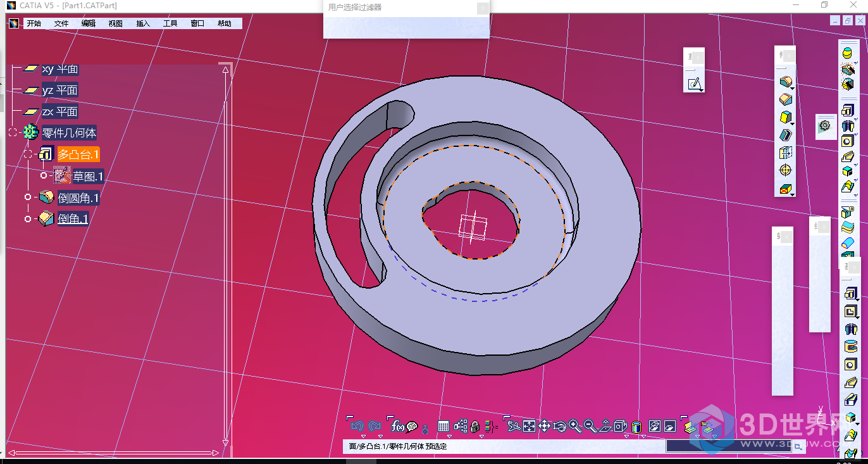Collapse the 多凸台.1 tree node
The width and height of the screenshot is (868, 464).
tap(28, 154)
